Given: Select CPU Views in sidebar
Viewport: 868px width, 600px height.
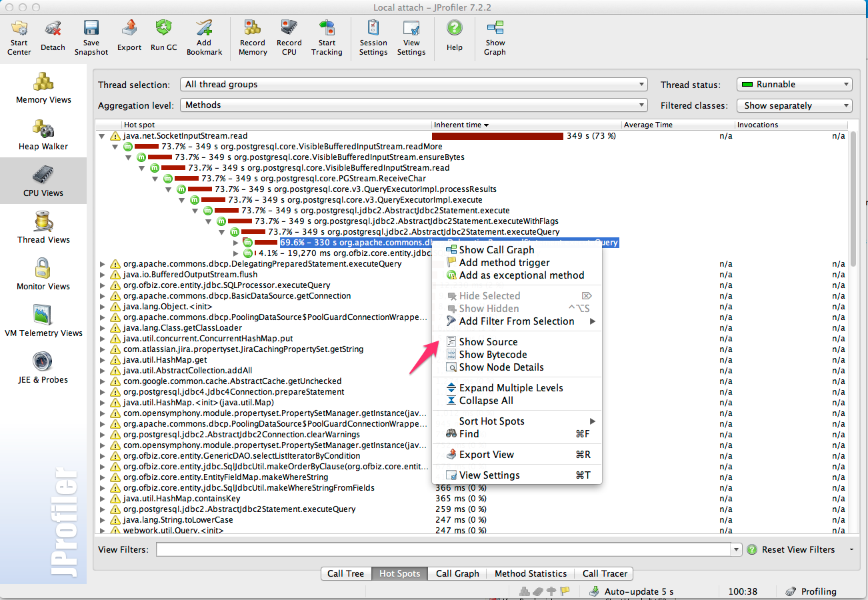Looking at the screenshot, I should point(43,181).
